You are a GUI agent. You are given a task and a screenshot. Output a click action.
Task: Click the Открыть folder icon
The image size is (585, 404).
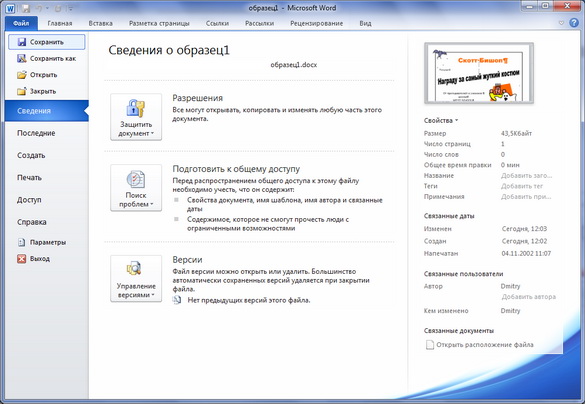[22, 75]
